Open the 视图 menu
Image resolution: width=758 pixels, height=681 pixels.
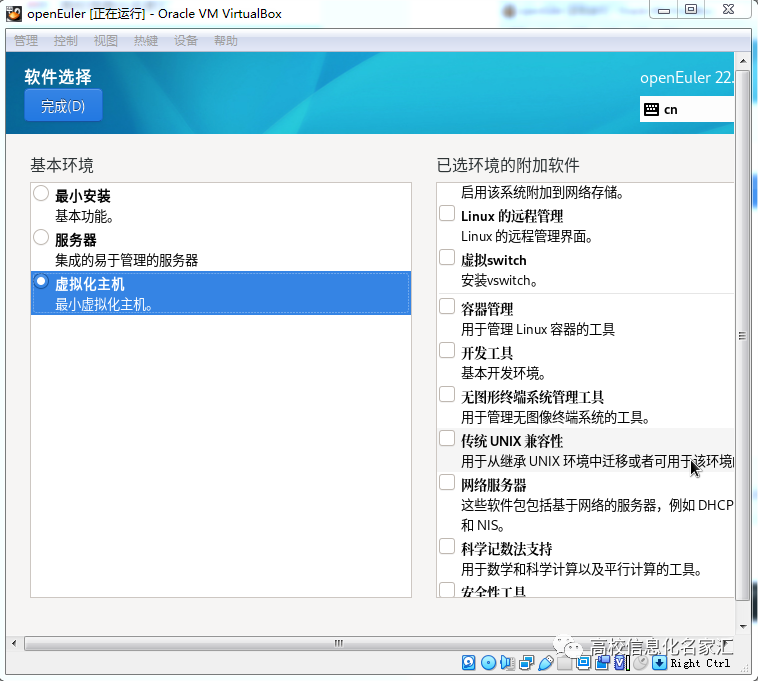[x=106, y=41]
